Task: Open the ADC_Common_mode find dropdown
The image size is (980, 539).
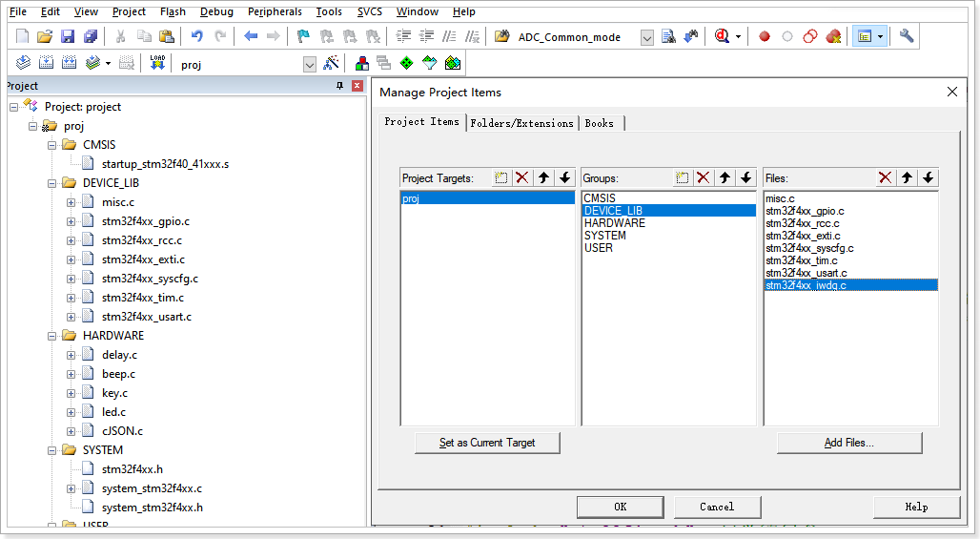Action: click(647, 37)
